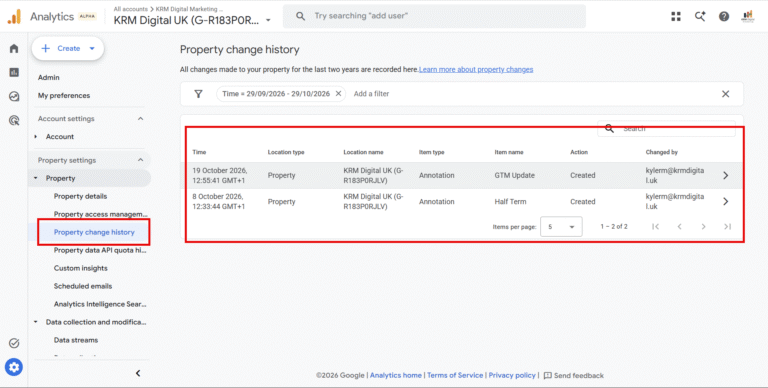768x388 pixels.
Task: Open the Home icon in left rail
Action: tap(14, 48)
